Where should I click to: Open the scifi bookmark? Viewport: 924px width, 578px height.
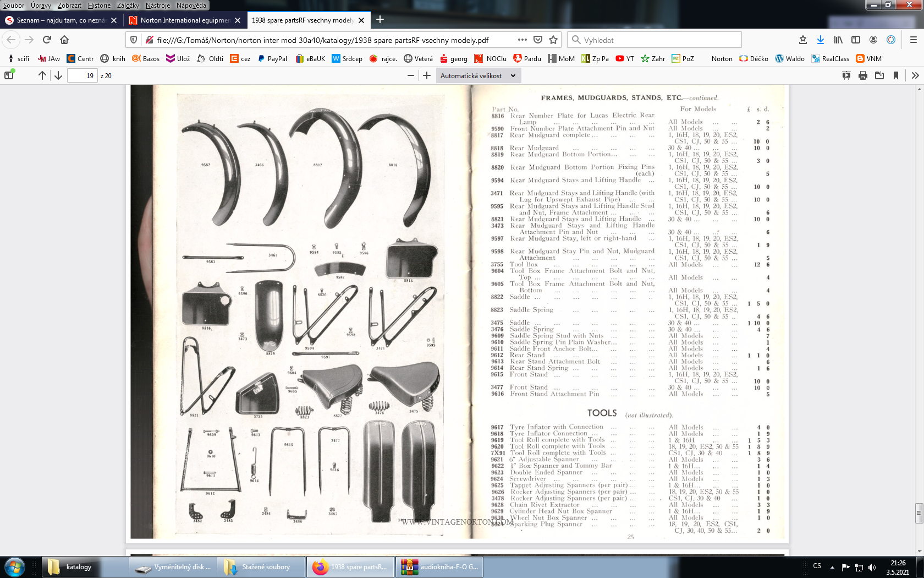click(x=18, y=58)
